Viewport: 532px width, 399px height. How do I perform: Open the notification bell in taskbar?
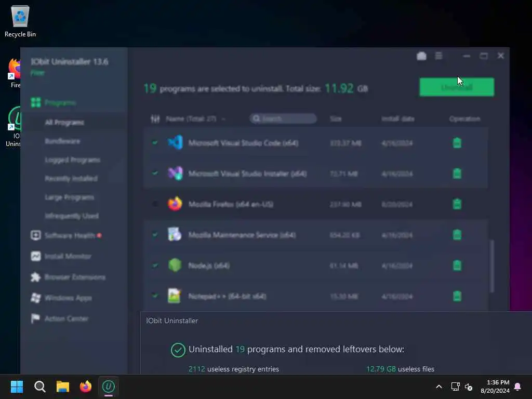518,387
